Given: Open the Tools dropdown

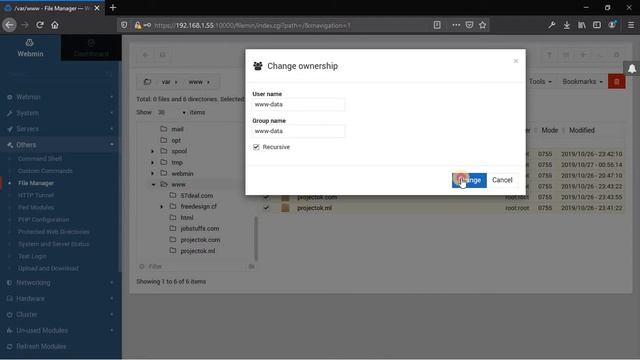Looking at the screenshot, I should 540,82.
